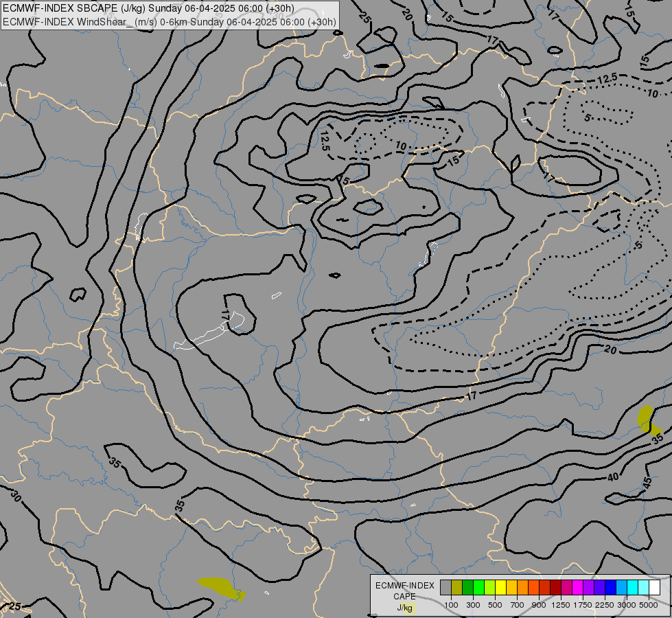The image size is (672, 618).
Task: Click the CAPE label in legend
Action: (x=404, y=597)
